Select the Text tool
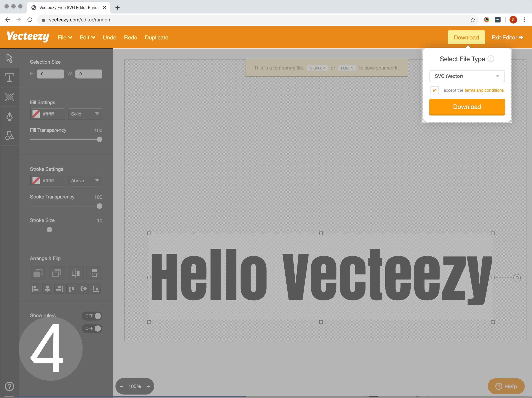Image resolution: width=532 pixels, height=398 pixels. pos(9,78)
